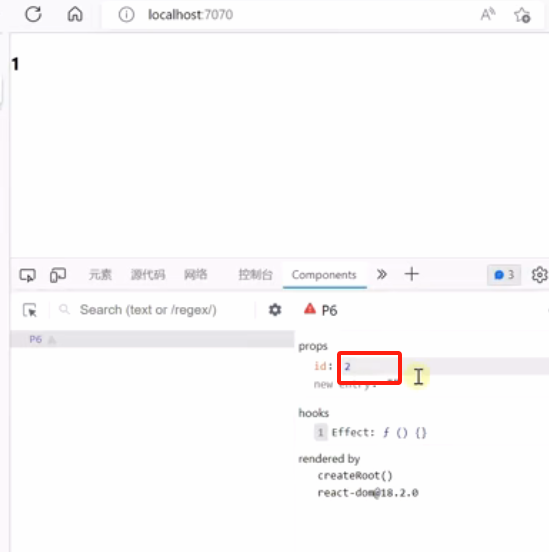The width and height of the screenshot is (549, 552).
Task: Add page to favorites star icon
Action: click(x=522, y=15)
